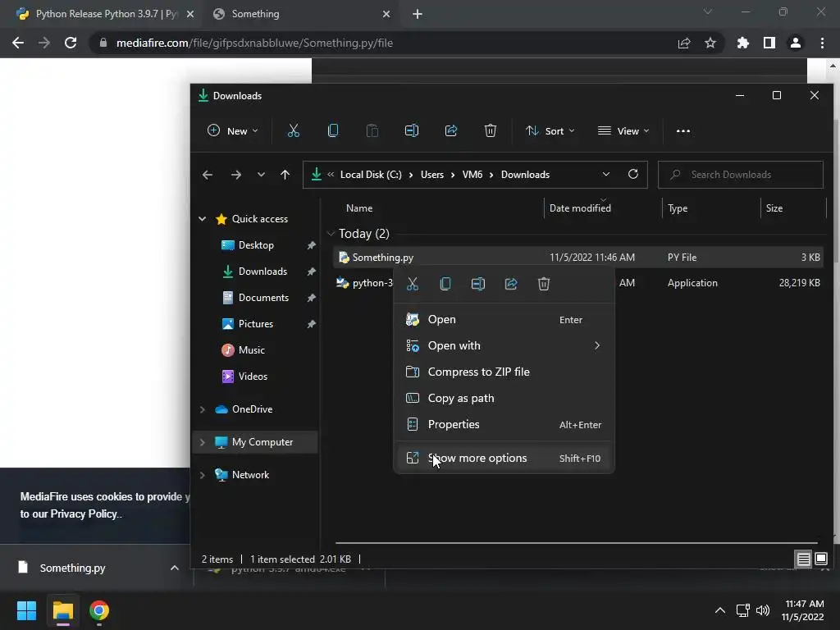Image resolution: width=840 pixels, height=630 pixels.
Task: Choose Open in context menu
Action: click(x=504, y=319)
